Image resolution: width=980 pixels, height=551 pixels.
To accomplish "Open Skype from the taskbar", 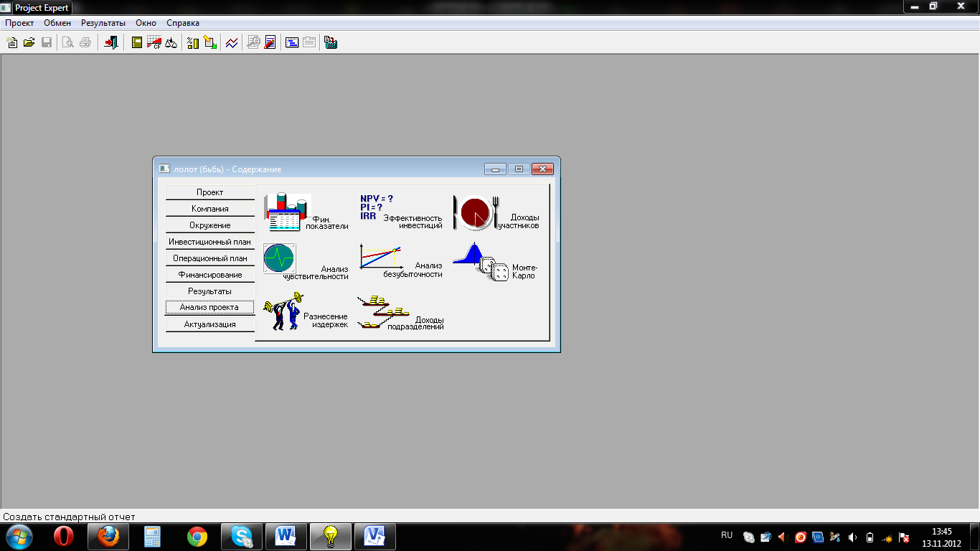I will click(x=242, y=536).
